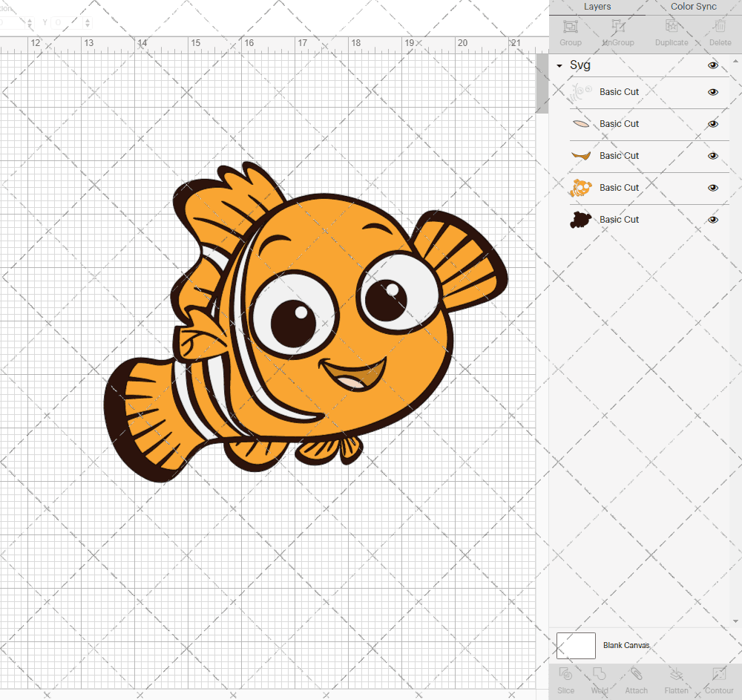Viewport: 742px width, 700px height.
Task: Select the eye highlights layer thumbnail
Action: (581, 92)
